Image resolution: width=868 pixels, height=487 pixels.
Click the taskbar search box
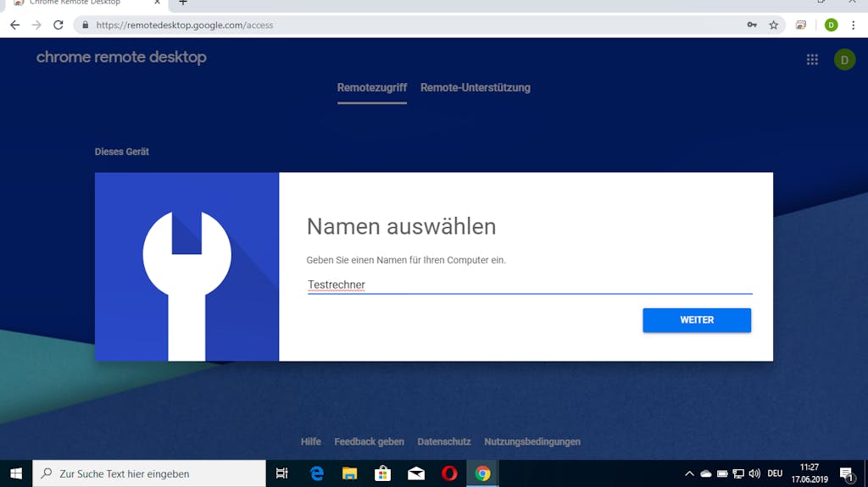pyautogui.click(x=149, y=473)
